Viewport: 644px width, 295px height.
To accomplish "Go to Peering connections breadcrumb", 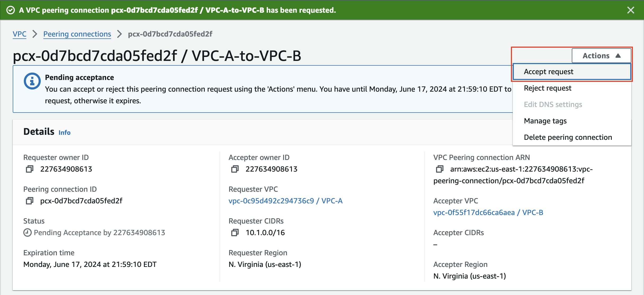I will pyautogui.click(x=77, y=34).
